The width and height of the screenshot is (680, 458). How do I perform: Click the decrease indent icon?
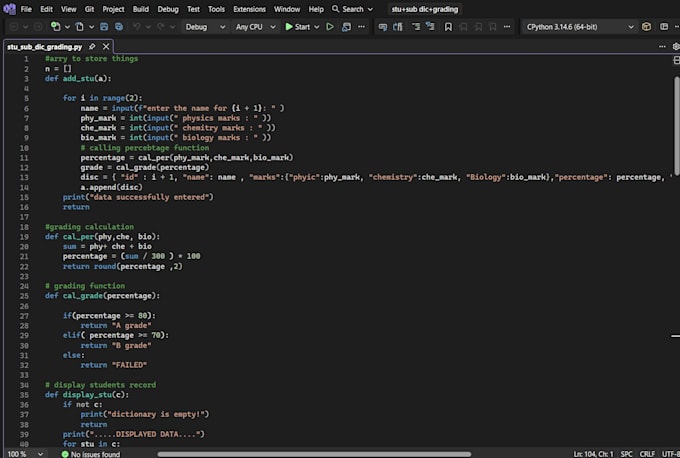pos(415,27)
